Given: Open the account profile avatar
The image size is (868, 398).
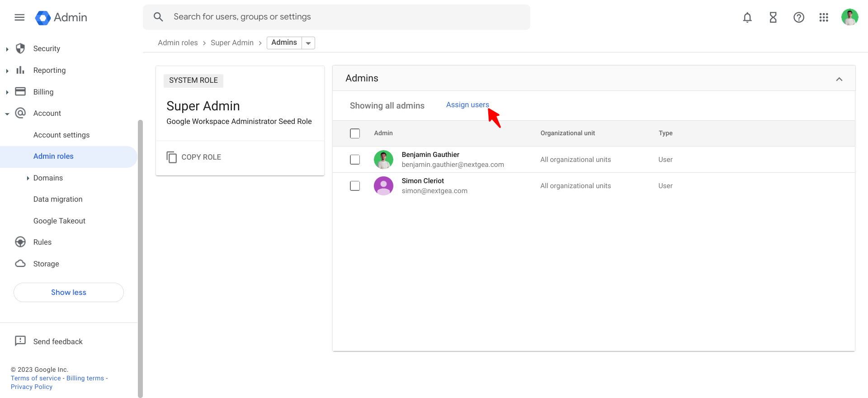Looking at the screenshot, I should pyautogui.click(x=849, y=17).
